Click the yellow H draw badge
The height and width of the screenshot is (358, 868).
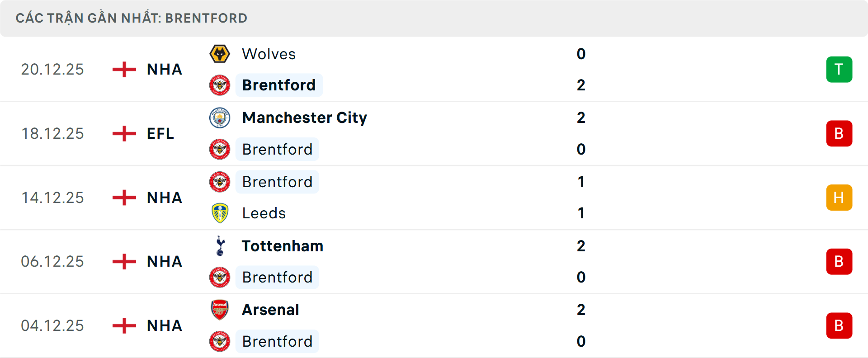click(839, 198)
